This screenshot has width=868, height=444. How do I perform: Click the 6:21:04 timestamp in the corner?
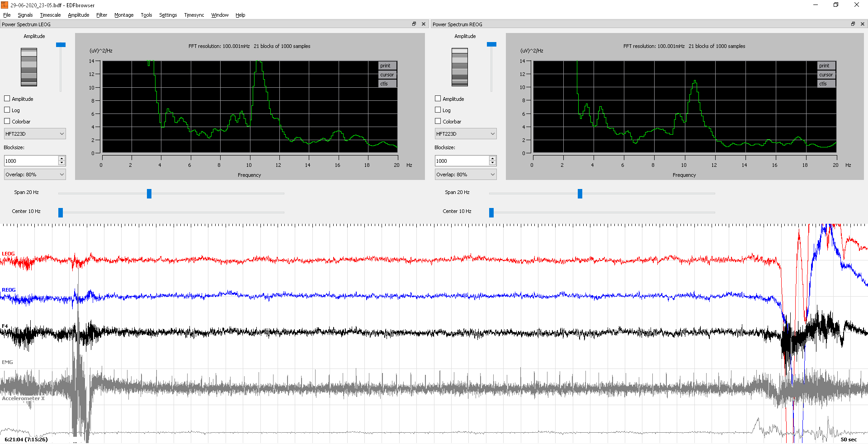click(26, 439)
